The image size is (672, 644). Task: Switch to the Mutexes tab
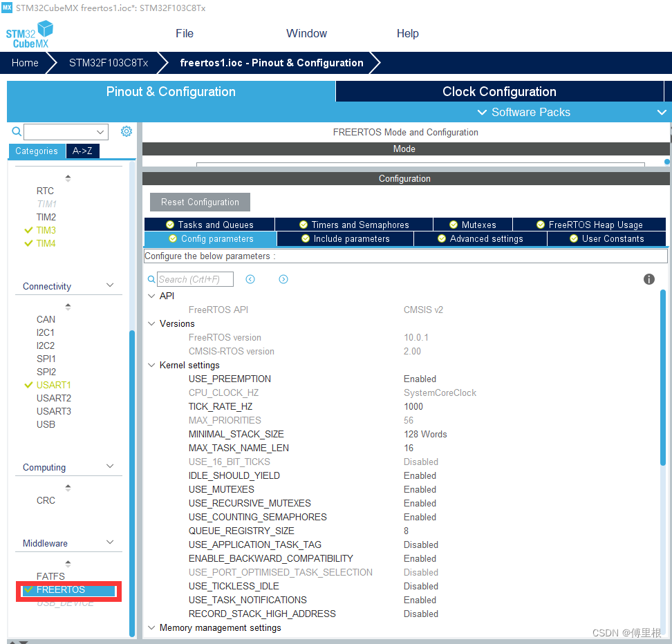tap(473, 225)
